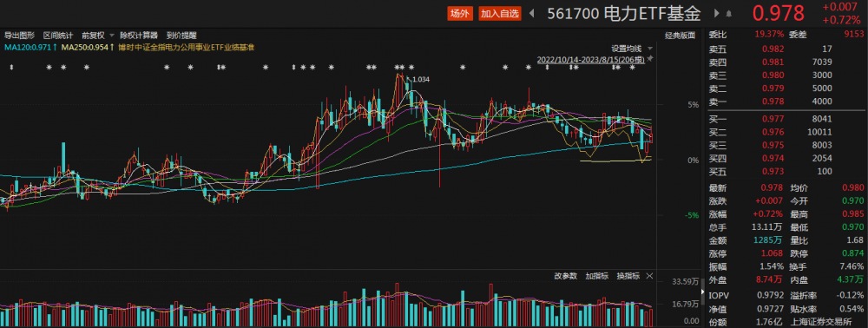The width and height of the screenshot is (868, 328).
Task: Switch to 经典版面 layout
Action: coord(681,36)
